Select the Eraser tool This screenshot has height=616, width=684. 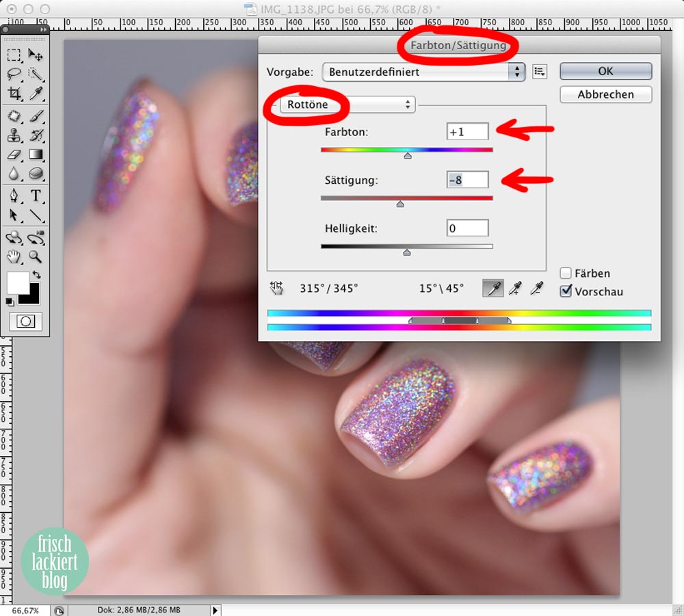pyautogui.click(x=14, y=155)
